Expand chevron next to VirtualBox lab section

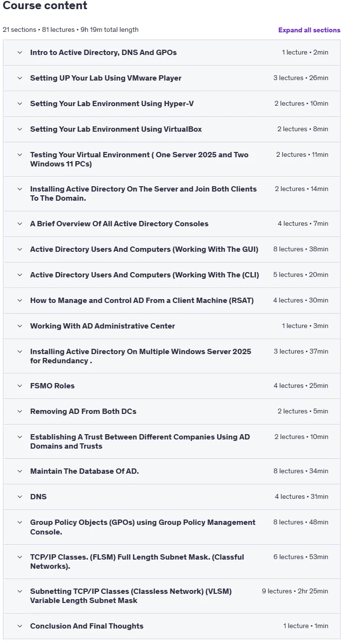(x=20, y=129)
